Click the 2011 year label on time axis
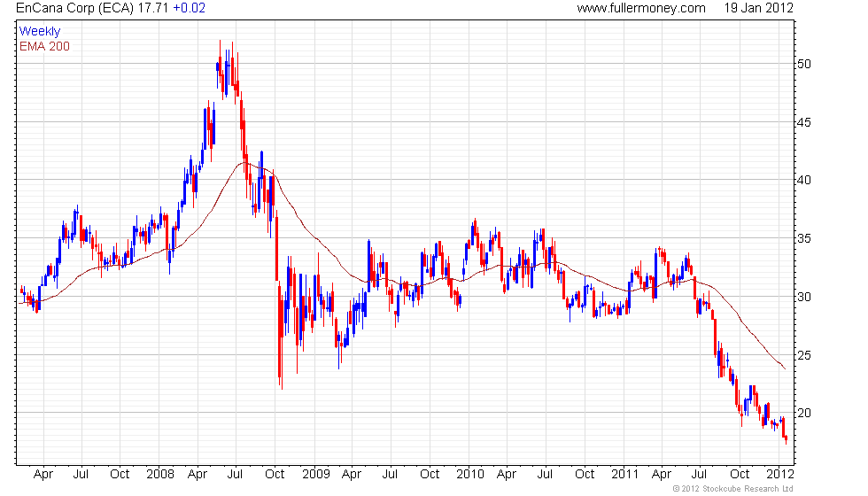The image size is (868, 496). coord(625,475)
